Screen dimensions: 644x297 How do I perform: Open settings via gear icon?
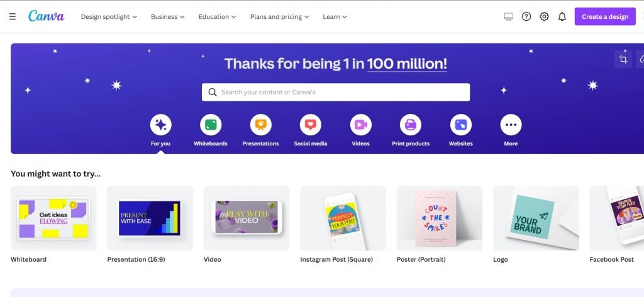545,16
